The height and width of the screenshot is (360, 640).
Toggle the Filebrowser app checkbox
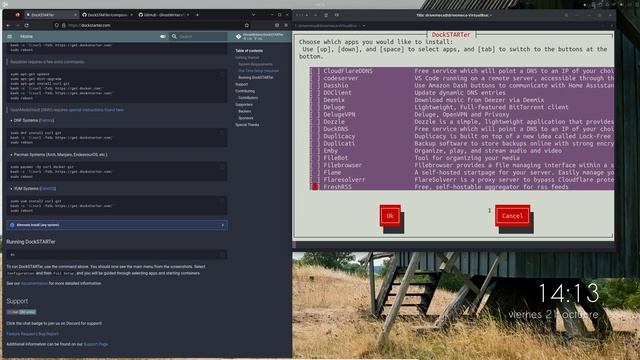click(x=315, y=165)
